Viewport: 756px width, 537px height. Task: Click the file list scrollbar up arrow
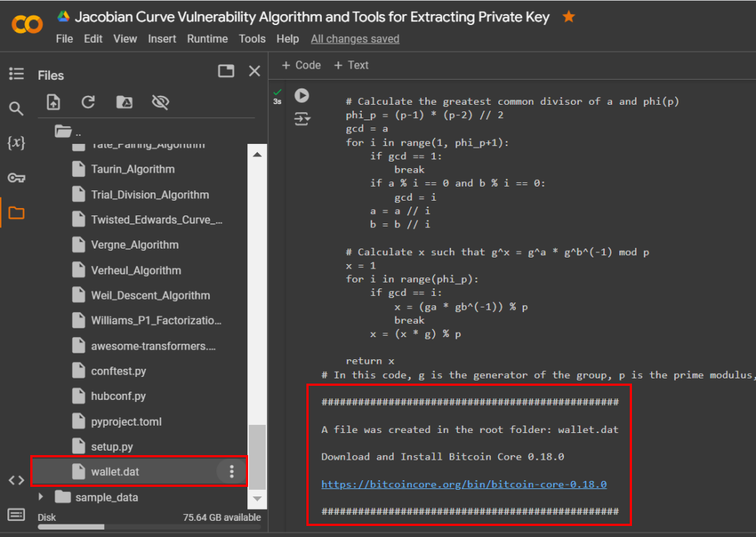(258, 155)
